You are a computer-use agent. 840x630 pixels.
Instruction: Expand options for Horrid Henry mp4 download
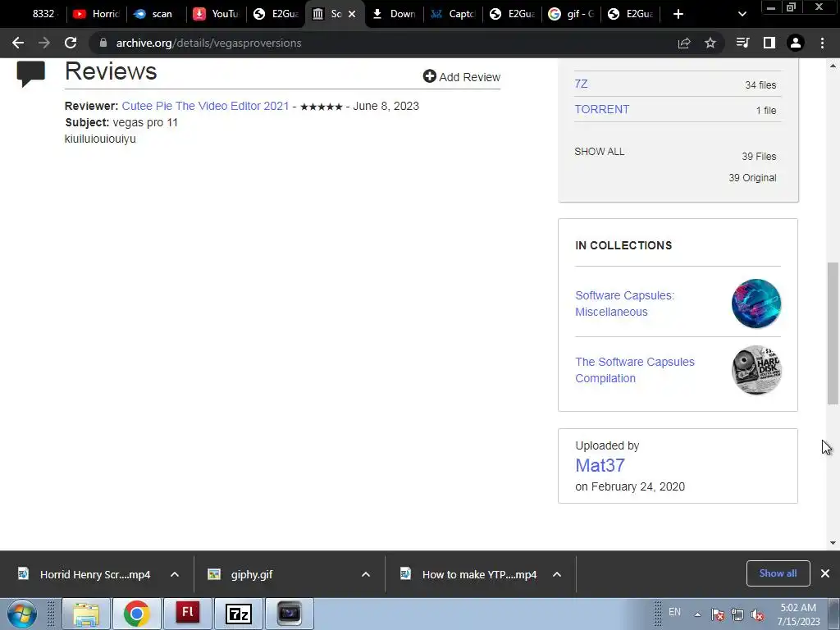pos(175,574)
